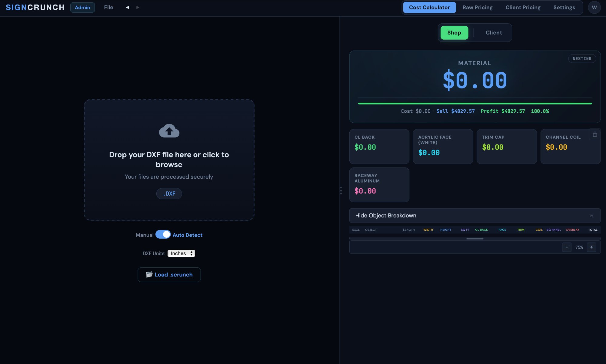The image size is (606, 364).
Task: Click the cloud upload icon
Action: coord(169,131)
